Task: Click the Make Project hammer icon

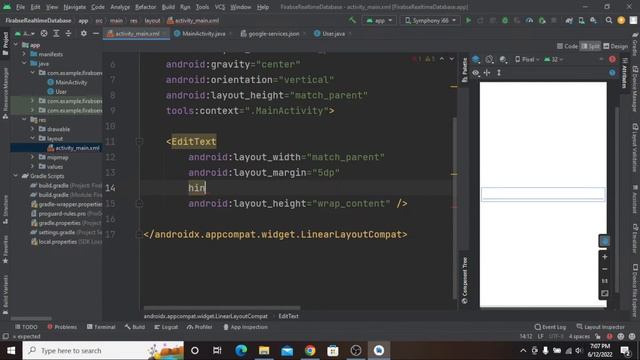Action: 352,20
